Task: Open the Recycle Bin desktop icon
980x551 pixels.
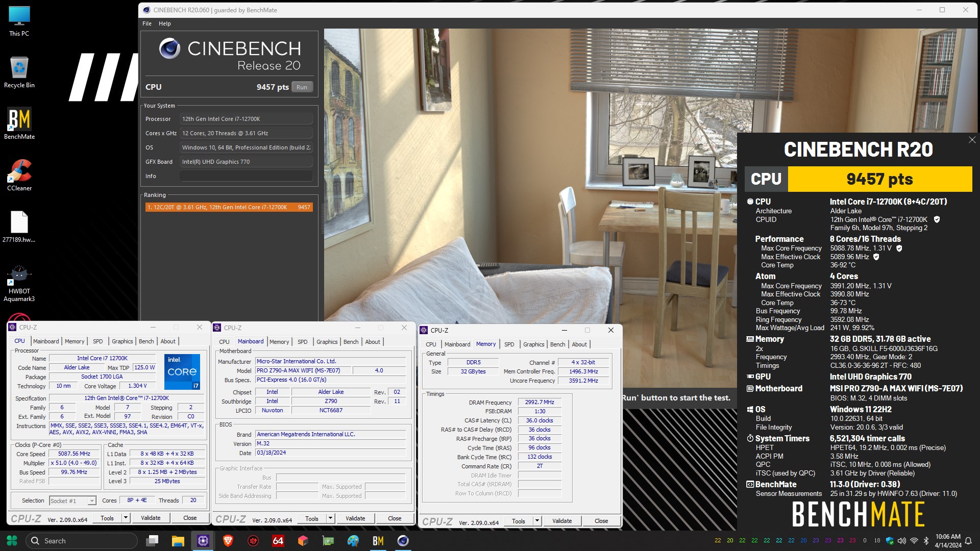Action: click(x=19, y=72)
